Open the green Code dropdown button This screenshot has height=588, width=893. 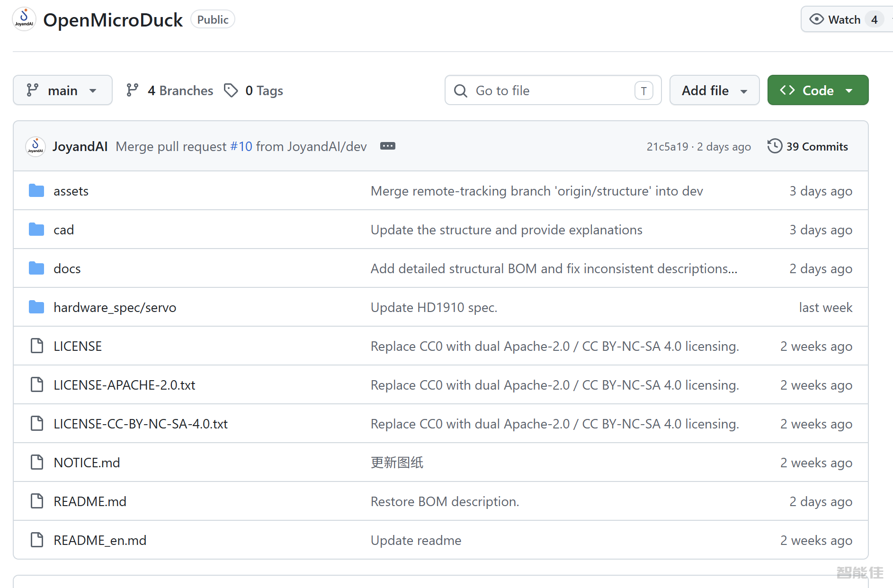click(818, 90)
